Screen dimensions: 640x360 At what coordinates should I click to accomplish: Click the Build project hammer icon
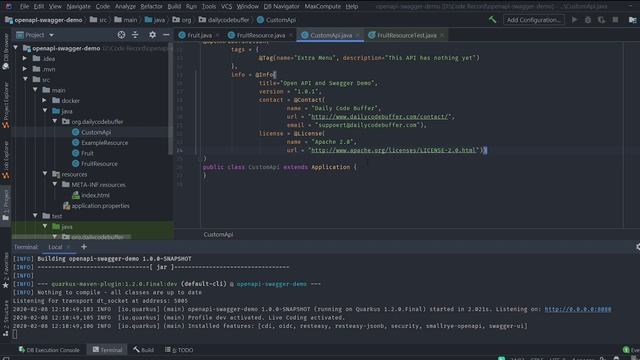coord(492,20)
